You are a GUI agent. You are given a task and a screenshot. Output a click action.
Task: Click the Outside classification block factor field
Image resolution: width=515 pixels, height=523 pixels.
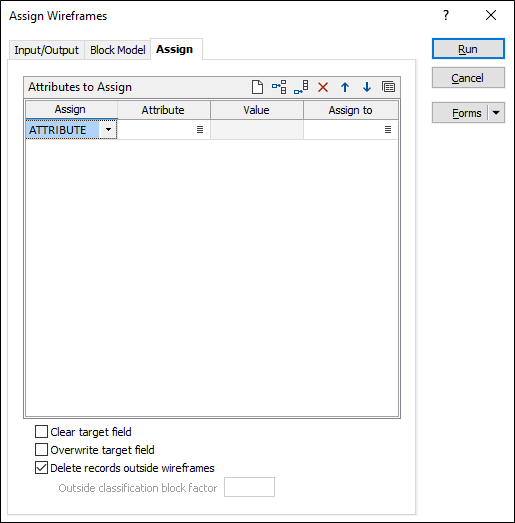tap(249, 487)
